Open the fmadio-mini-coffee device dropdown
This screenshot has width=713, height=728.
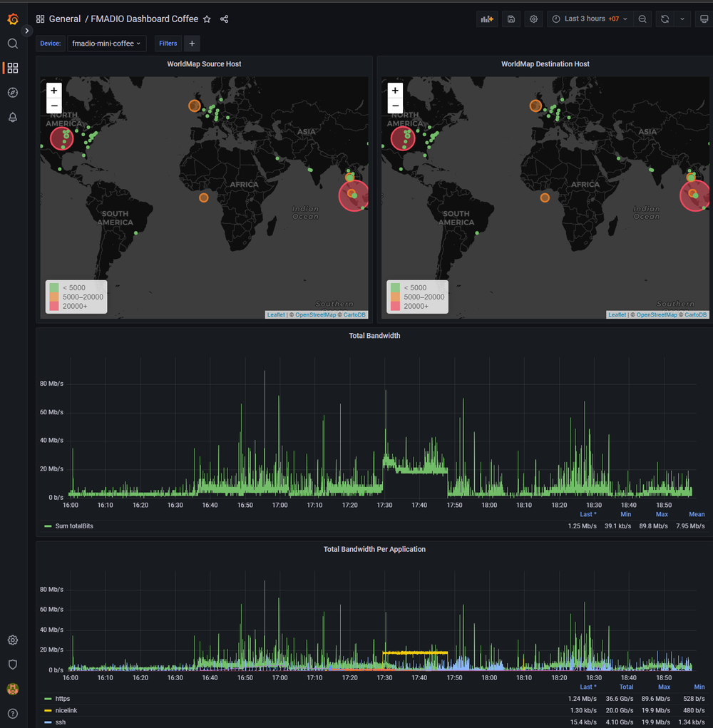point(107,43)
